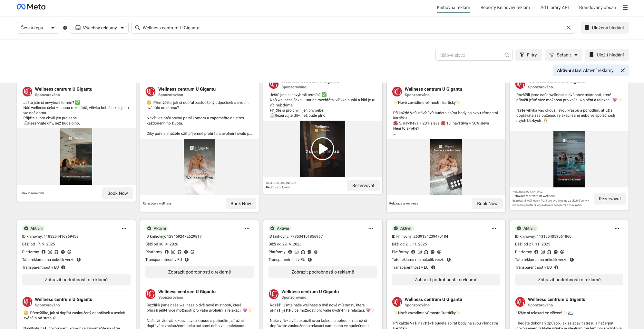Click Rezervovat on Relax v soukromí video ad
Viewport: 644px width, 329px height.
point(363,185)
